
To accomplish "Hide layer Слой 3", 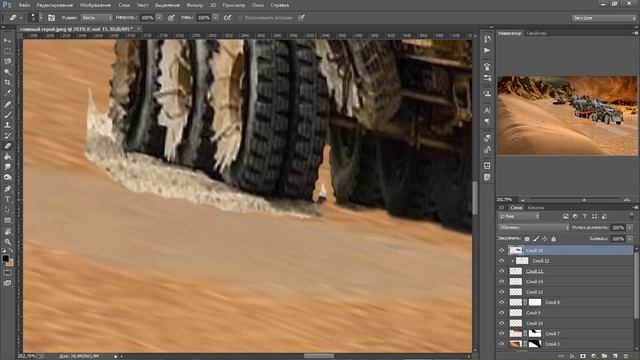I will coord(502,344).
